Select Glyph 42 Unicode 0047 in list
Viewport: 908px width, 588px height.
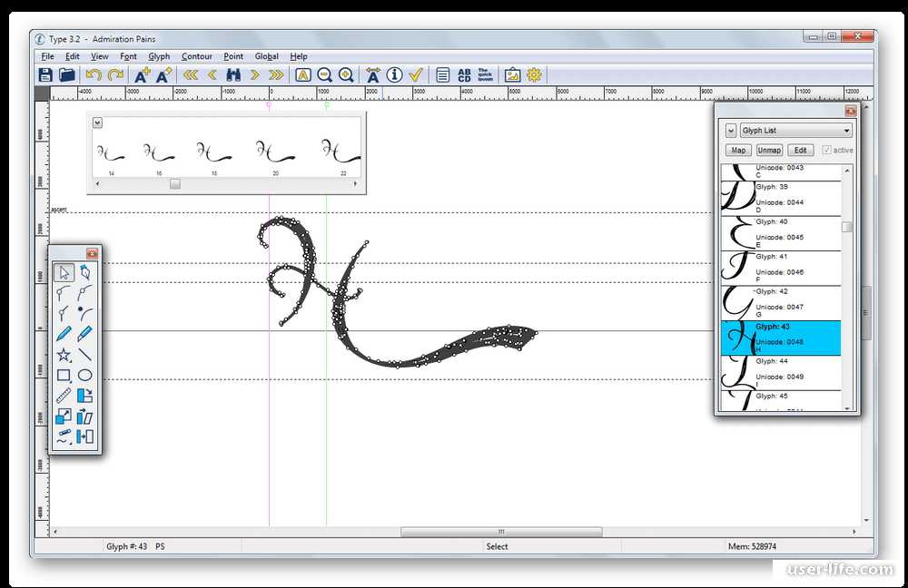point(781,303)
